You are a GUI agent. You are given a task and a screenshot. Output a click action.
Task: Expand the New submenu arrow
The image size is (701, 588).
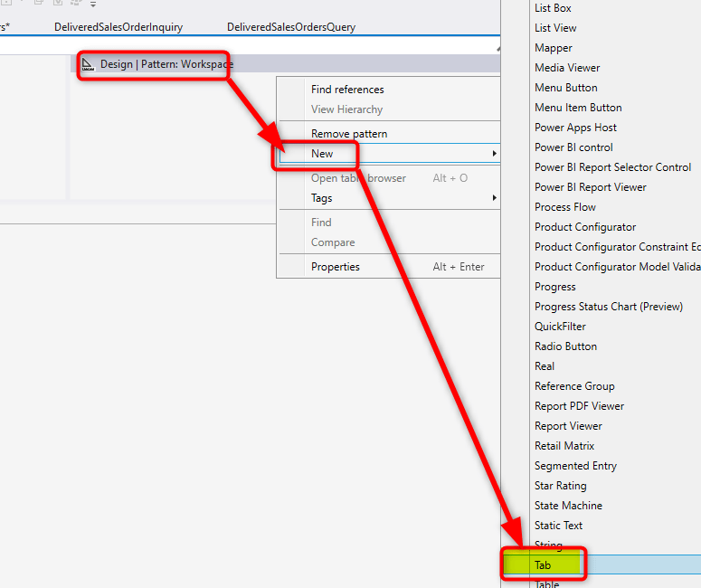pos(494,154)
